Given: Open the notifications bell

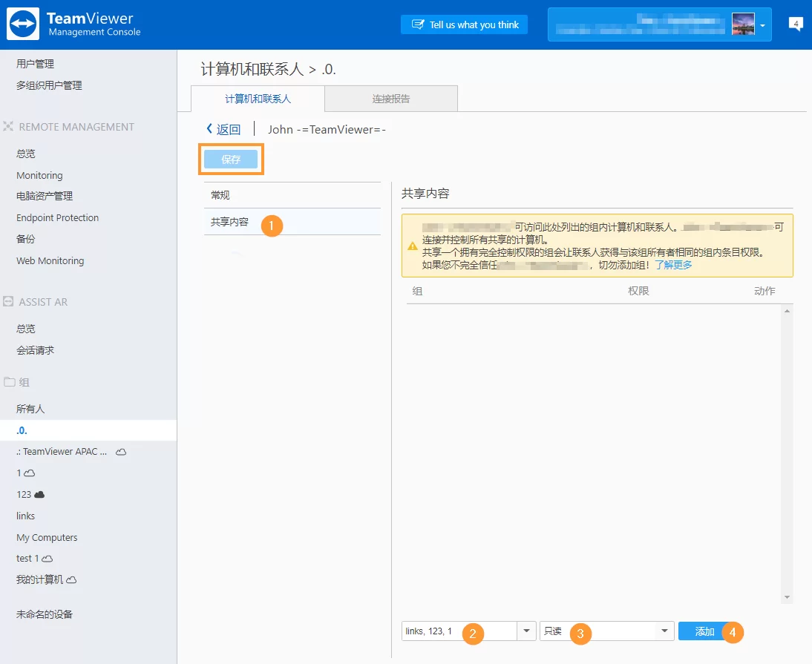Looking at the screenshot, I should 796,23.
